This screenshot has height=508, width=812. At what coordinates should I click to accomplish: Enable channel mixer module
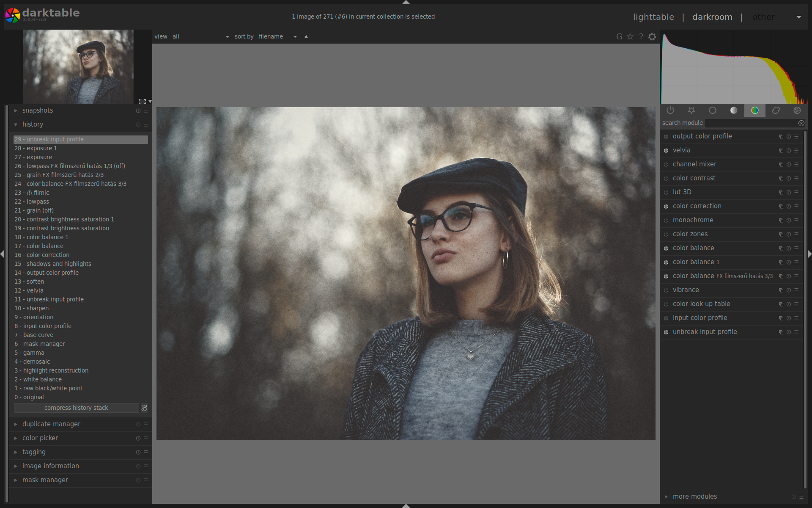(666, 165)
